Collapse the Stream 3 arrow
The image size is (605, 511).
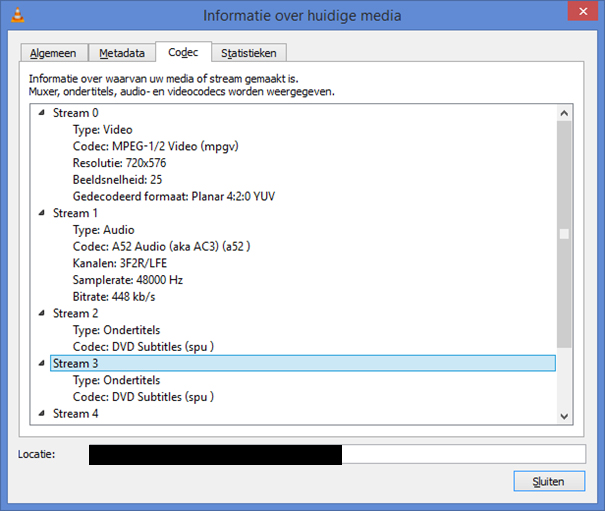(x=42, y=363)
